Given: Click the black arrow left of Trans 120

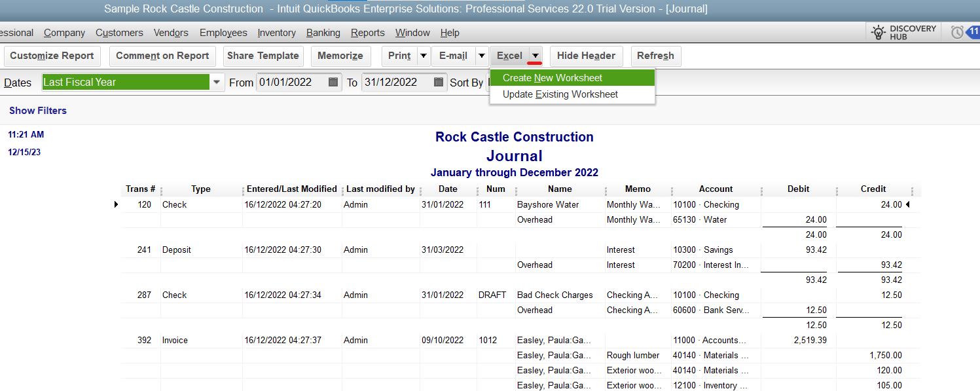Looking at the screenshot, I should (116, 204).
